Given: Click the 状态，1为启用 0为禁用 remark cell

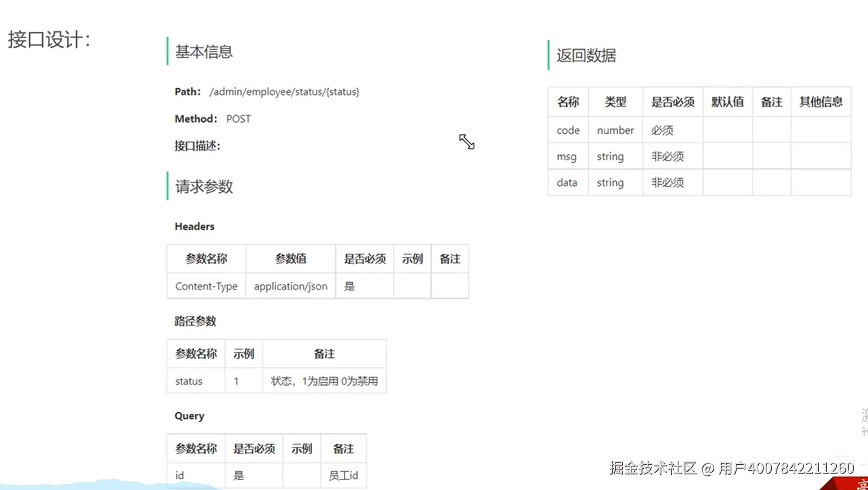Looking at the screenshot, I should click(324, 381).
